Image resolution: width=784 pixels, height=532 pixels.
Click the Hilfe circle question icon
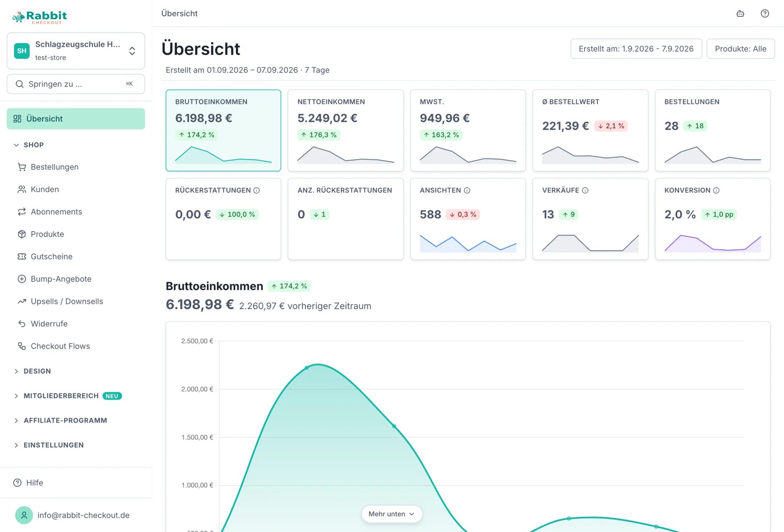coord(17,483)
